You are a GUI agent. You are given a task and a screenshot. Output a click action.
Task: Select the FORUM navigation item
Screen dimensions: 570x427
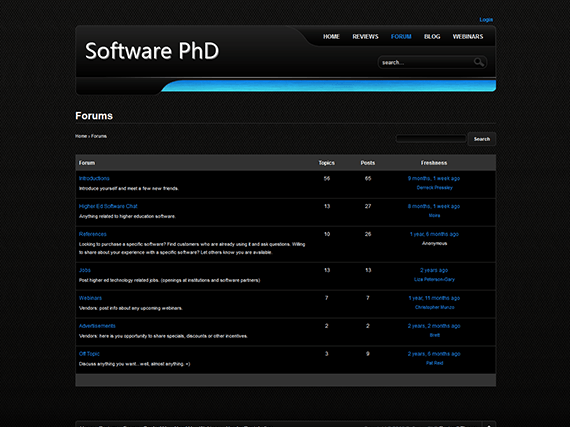pyautogui.click(x=401, y=37)
